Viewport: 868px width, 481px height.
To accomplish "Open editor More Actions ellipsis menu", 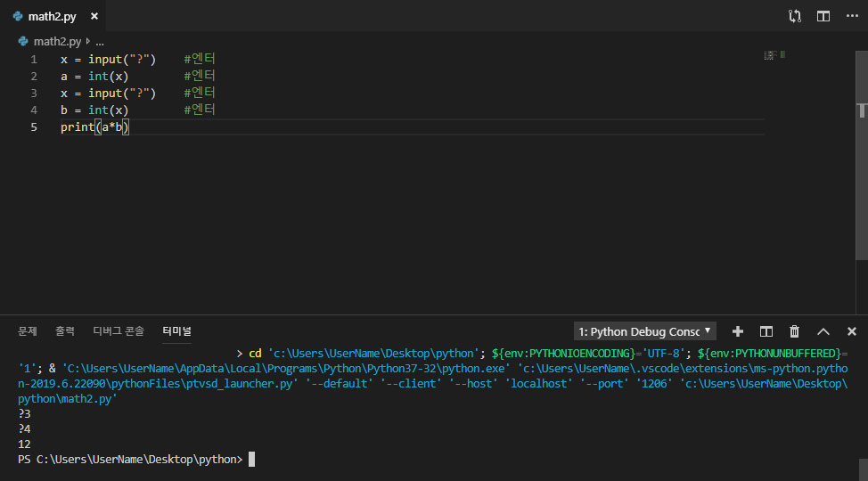I will tap(852, 16).
